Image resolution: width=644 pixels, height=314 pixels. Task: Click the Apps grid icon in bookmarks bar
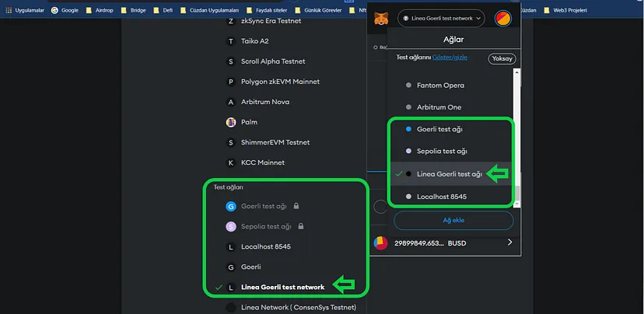tap(8, 10)
